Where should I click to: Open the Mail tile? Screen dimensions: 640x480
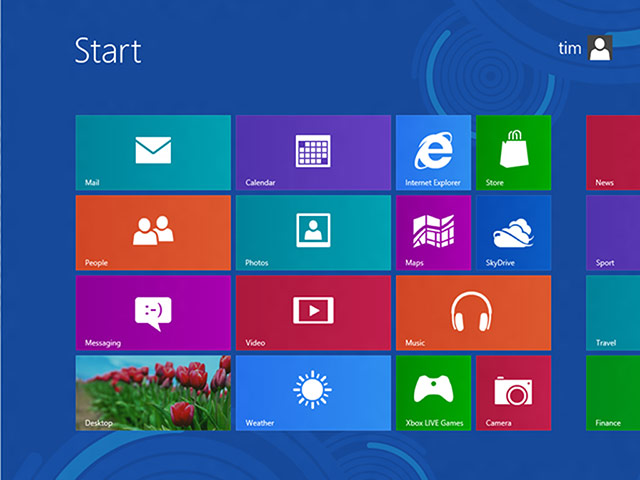[153, 153]
